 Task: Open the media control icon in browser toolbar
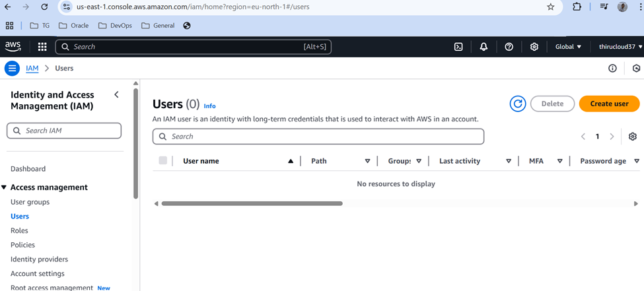pos(604,7)
